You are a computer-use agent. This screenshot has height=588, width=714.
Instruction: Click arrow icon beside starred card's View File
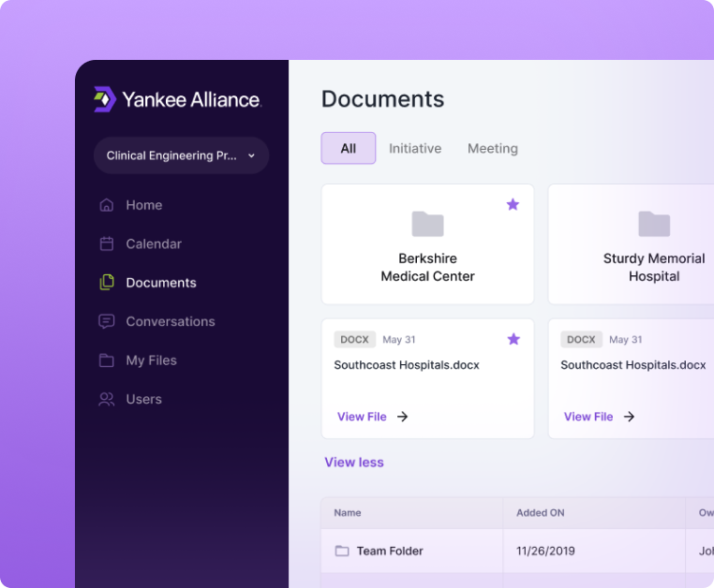[x=403, y=417]
